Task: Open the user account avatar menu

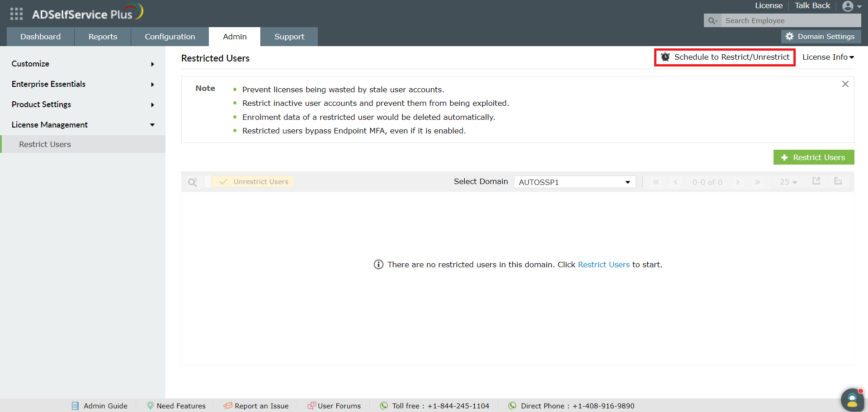Action: [x=852, y=6]
